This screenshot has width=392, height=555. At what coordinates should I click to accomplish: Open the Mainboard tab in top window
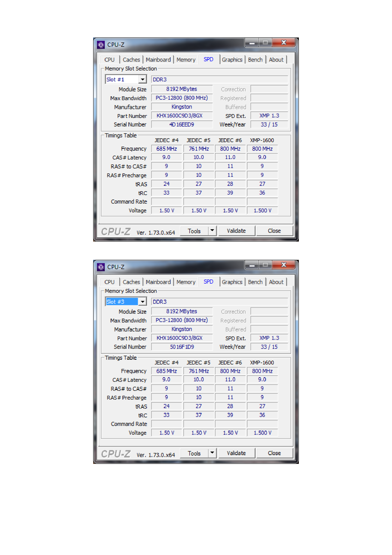point(158,60)
